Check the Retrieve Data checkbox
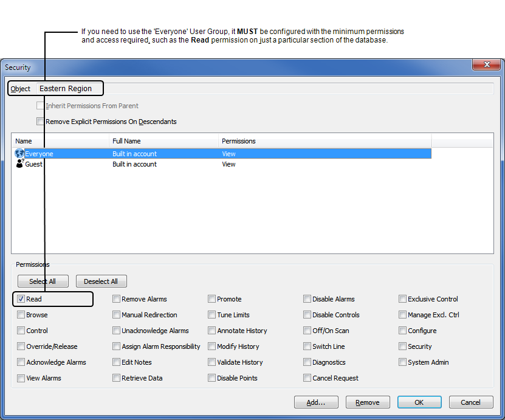This screenshot has height=420, width=505. tap(117, 378)
